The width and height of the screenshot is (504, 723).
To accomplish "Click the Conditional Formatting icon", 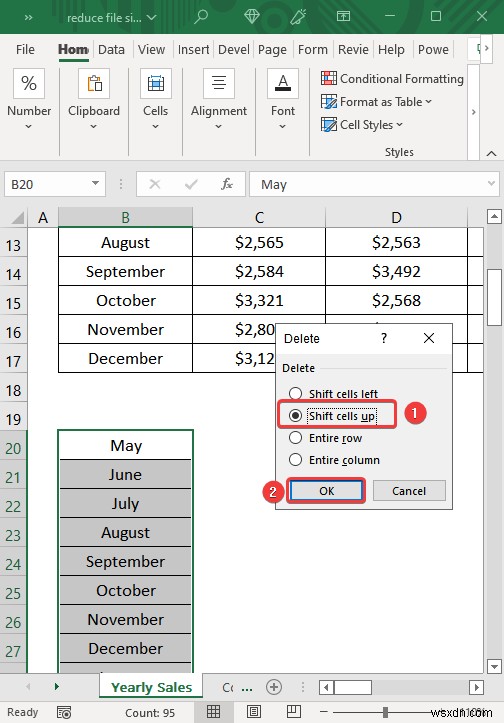I will click(329, 78).
